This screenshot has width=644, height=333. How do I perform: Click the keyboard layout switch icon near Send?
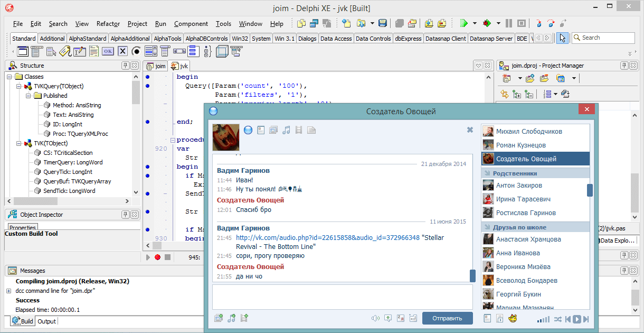click(400, 318)
